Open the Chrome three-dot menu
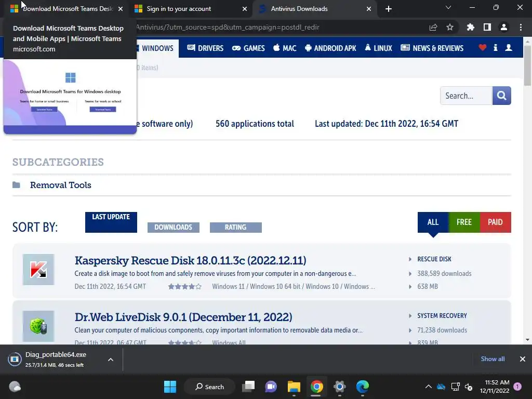Viewport: 532px width, 399px height. [x=521, y=28]
